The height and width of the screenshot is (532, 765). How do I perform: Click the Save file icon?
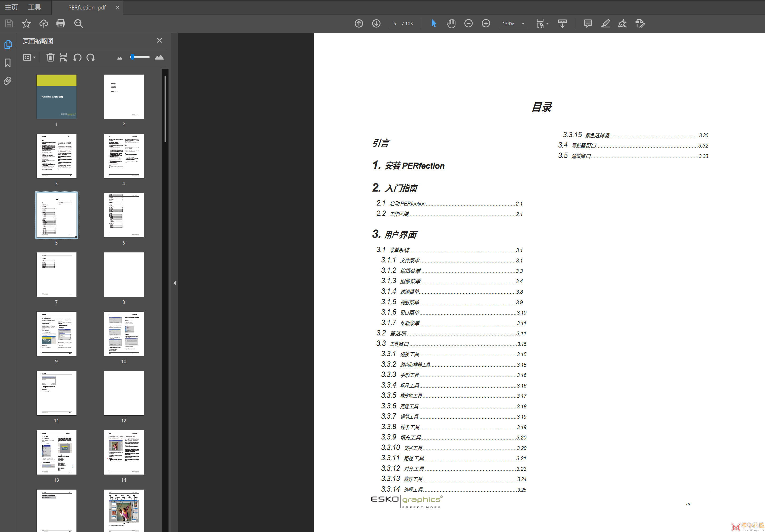click(x=9, y=24)
